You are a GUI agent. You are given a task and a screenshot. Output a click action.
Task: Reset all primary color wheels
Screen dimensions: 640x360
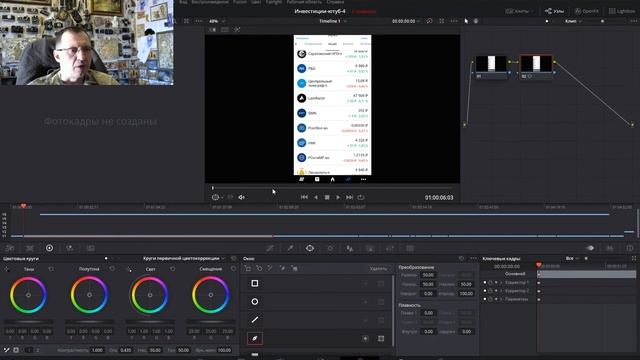pyautogui.click(x=233, y=258)
